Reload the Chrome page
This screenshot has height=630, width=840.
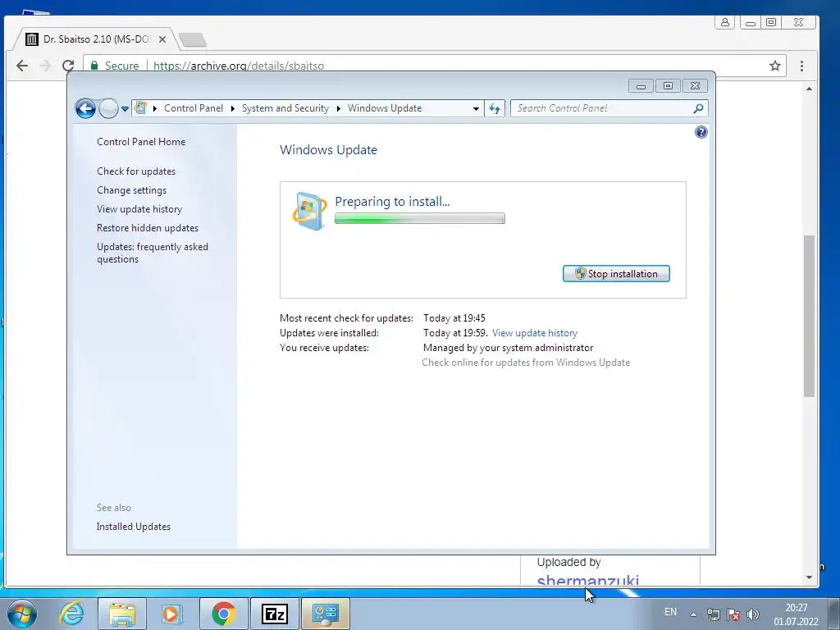coord(68,66)
